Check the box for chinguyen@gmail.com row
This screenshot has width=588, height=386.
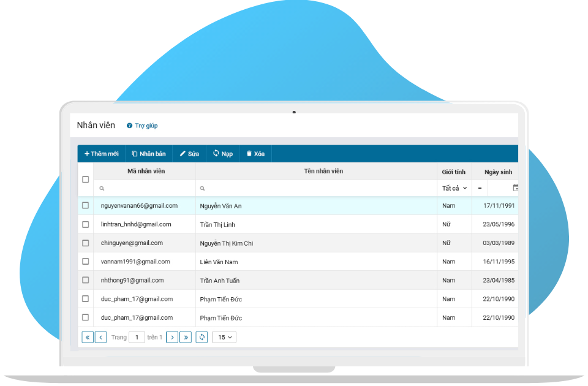pyautogui.click(x=86, y=243)
